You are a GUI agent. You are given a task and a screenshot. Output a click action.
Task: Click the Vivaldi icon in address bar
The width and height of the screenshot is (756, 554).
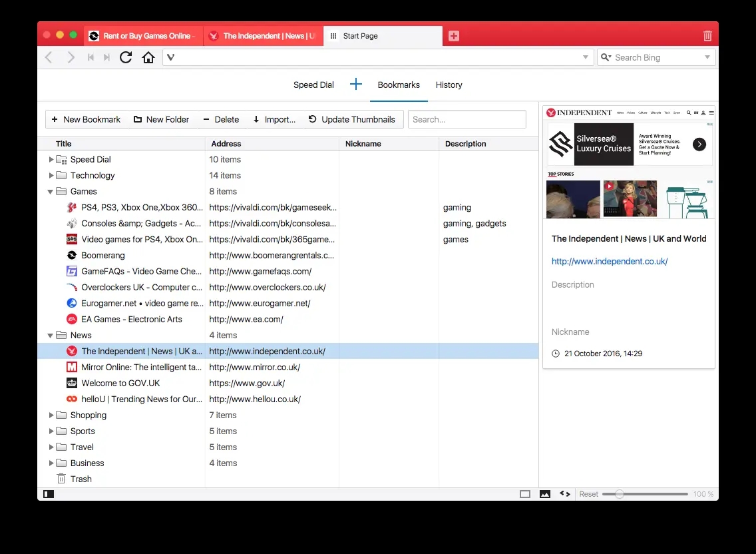click(x=170, y=57)
